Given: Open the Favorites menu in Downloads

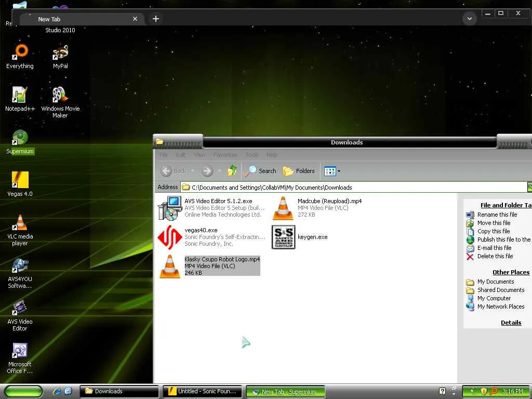Looking at the screenshot, I should point(225,155).
